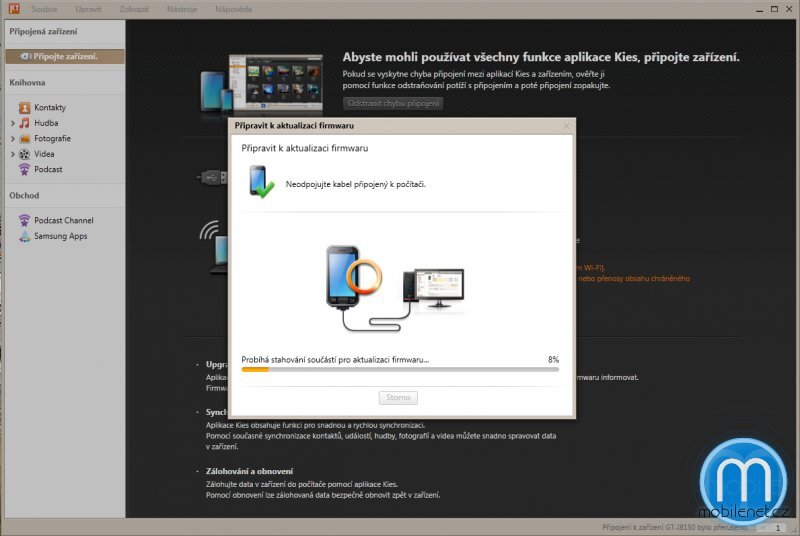Image resolution: width=800 pixels, height=536 pixels.
Task: Click Odstranit chybu připojení button
Action: (392, 103)
